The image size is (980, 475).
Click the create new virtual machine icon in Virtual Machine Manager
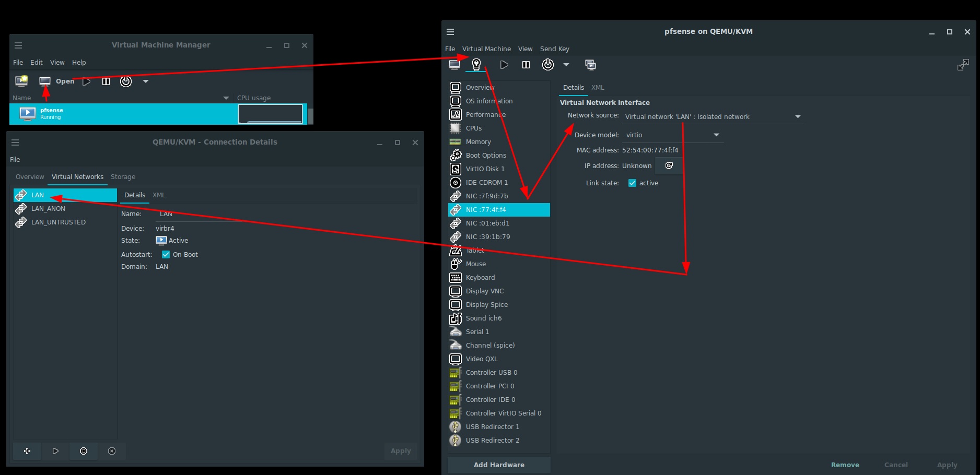[21, 81]
